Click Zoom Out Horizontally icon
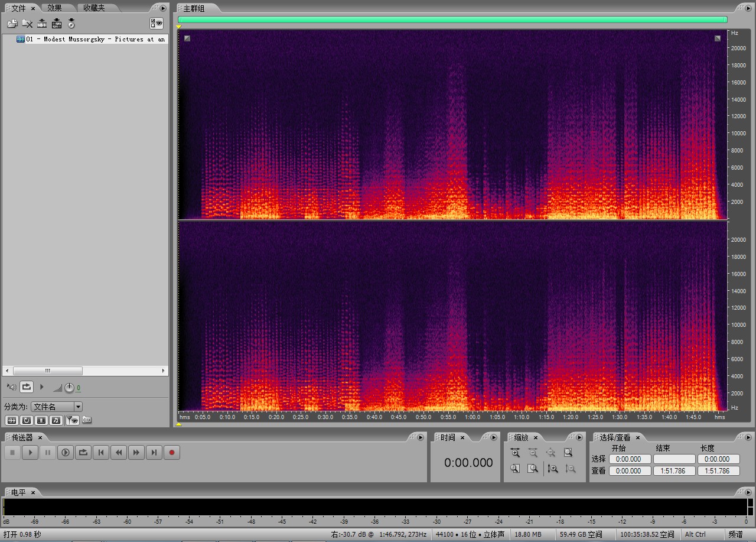The width and height of the screenshot is (756, 542). click(x=533, y=453)
